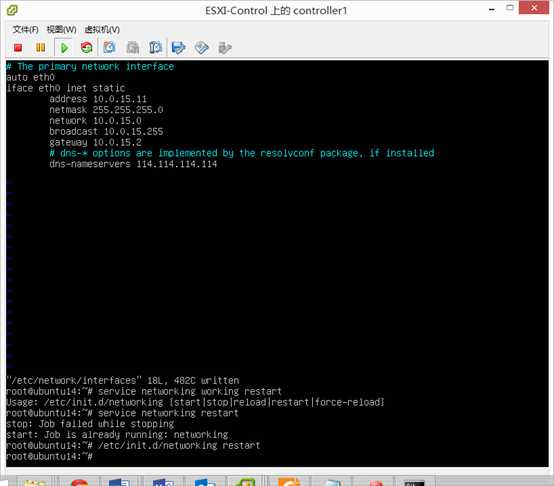The width and height of the screenshot is (554, 486).
Task: Click the 'netmask 255.255.255.0' line
Action: 106,110
